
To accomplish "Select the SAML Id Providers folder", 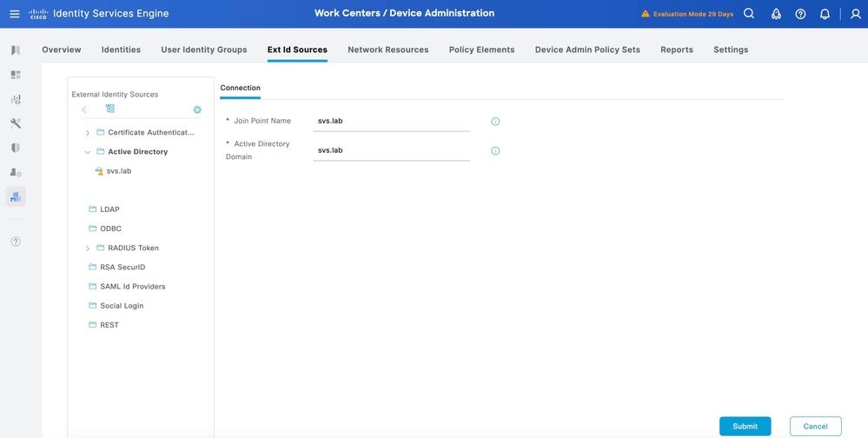I will (132, 287).
